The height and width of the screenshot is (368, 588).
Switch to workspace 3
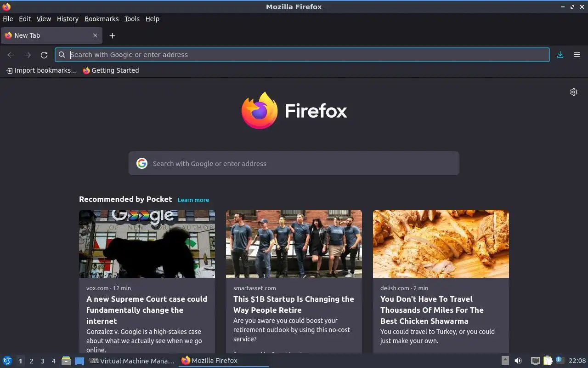42,361
